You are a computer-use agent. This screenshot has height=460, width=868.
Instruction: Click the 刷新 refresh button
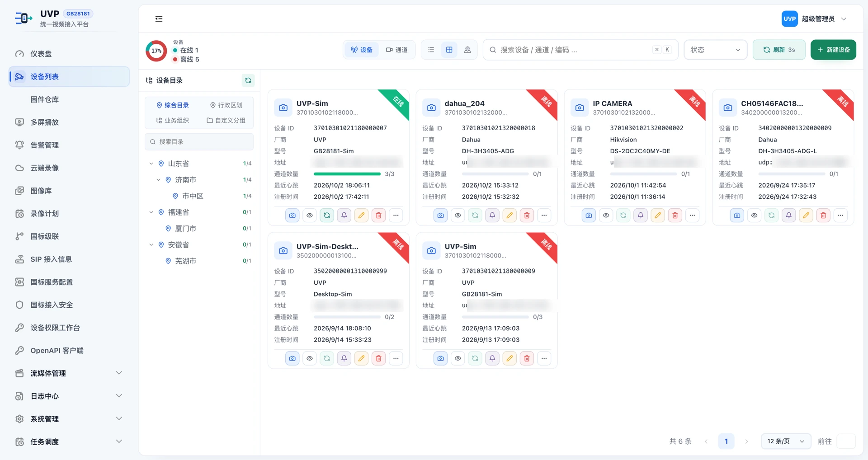point(779,50)
